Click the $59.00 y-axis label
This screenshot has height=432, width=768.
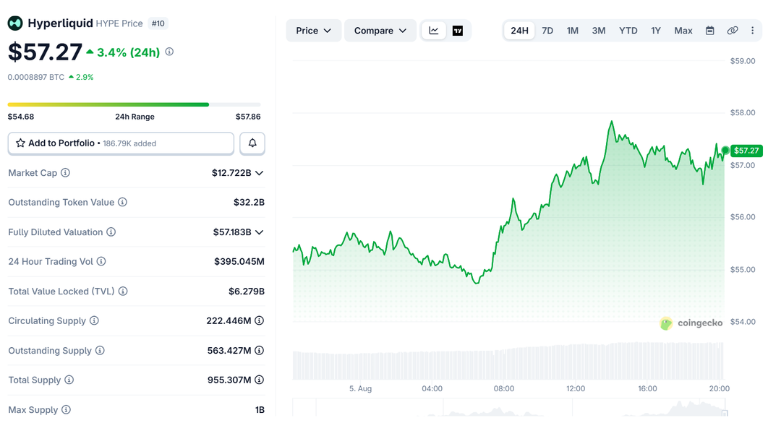pos(743,61)
